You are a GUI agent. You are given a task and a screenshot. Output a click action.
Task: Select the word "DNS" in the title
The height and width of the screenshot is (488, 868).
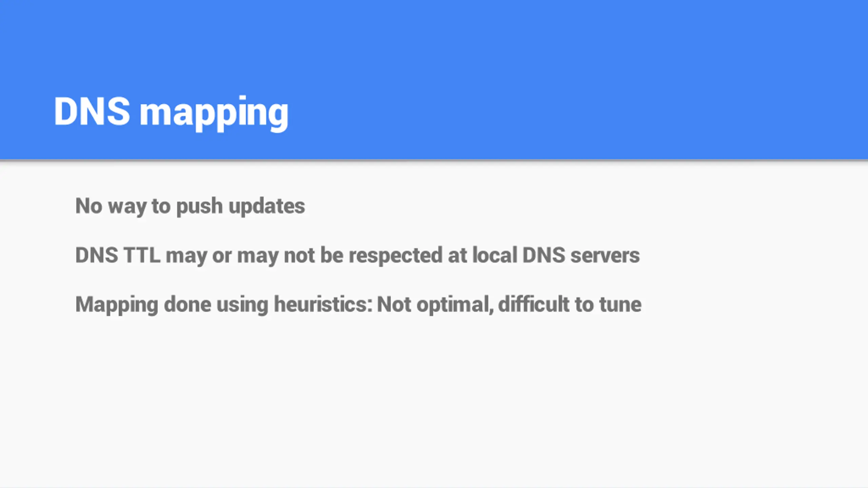point(92,111)
